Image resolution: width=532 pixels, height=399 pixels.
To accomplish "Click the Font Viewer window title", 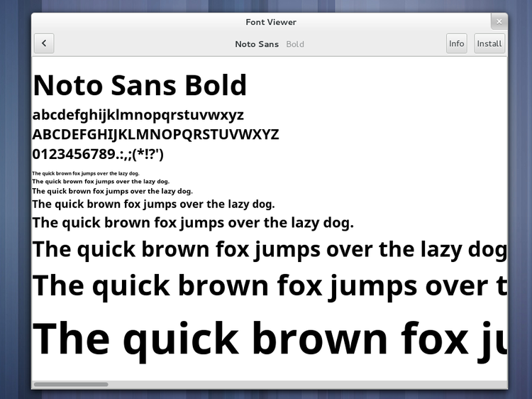I will click(271, 22).
